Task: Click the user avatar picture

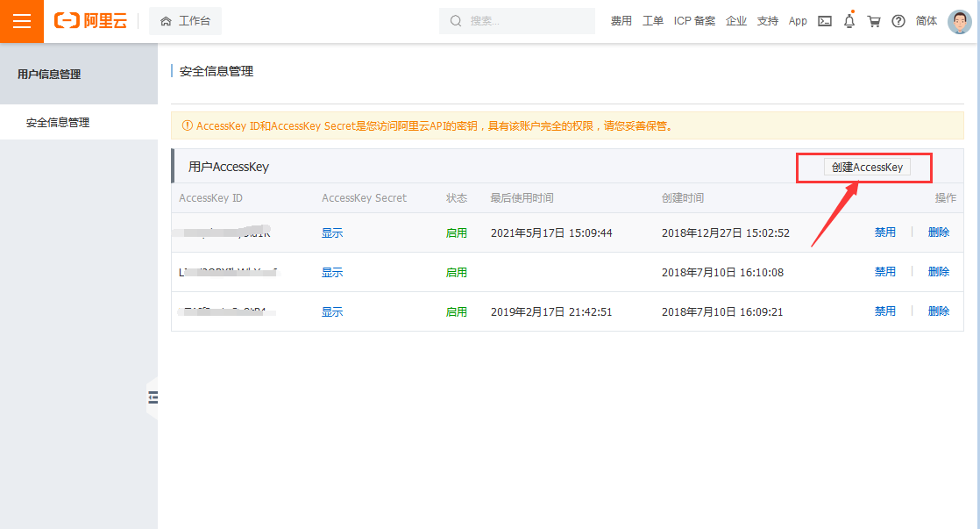Action: (x=960, y=21)
